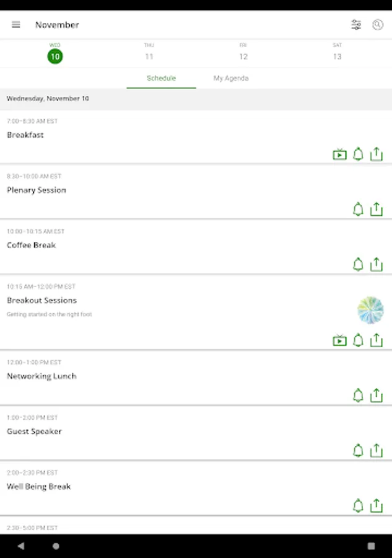392x558 pixels.
Task: Tap the Breakout Sessions circular thumbnail
Action: tap(370, 310)
